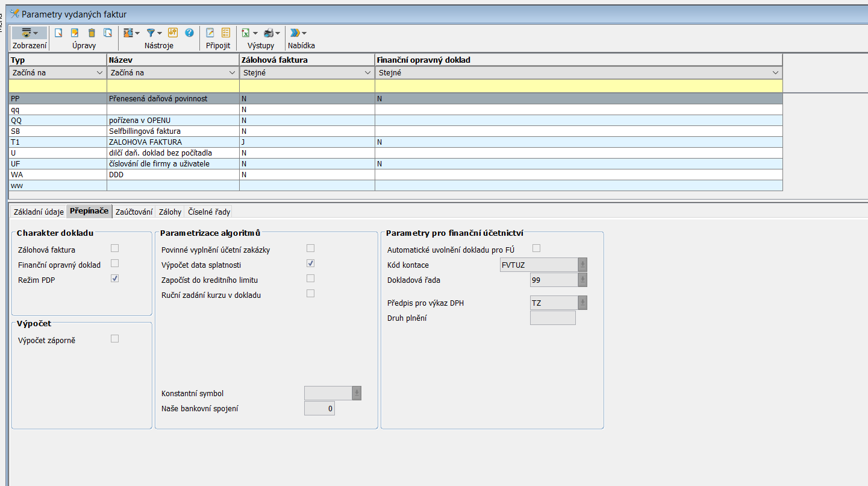
Task: Select the ZALOHOVA FAKTURA row
Action: tap(145, 142)
